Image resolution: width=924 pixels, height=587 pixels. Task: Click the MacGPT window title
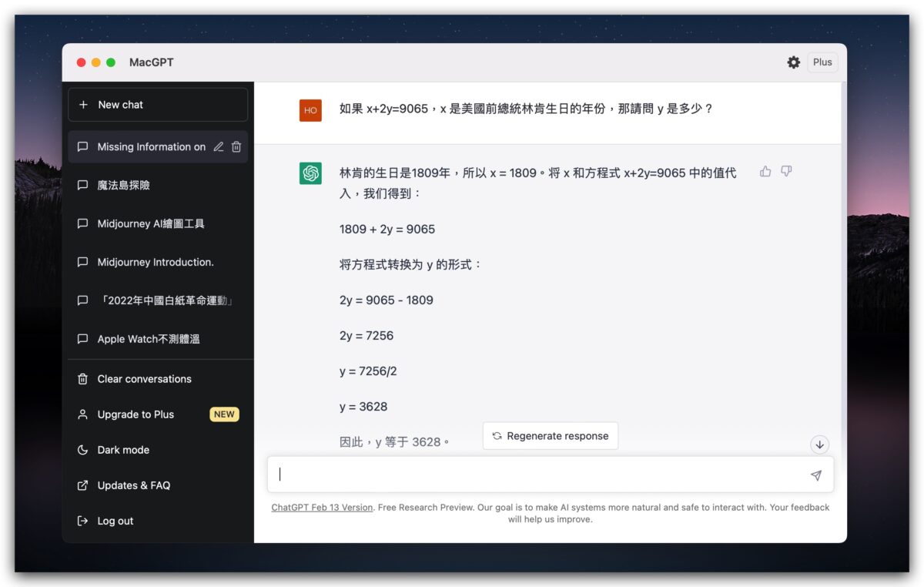click(152, 62)
